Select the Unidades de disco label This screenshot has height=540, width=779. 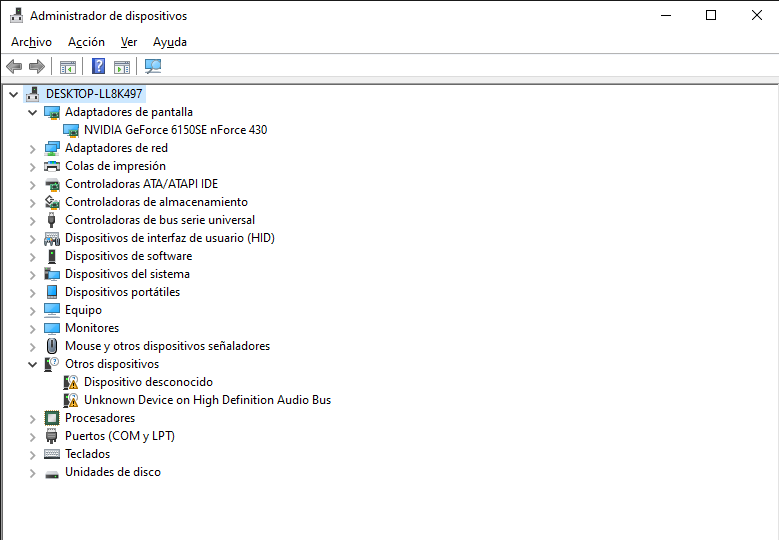click(113, 472)
